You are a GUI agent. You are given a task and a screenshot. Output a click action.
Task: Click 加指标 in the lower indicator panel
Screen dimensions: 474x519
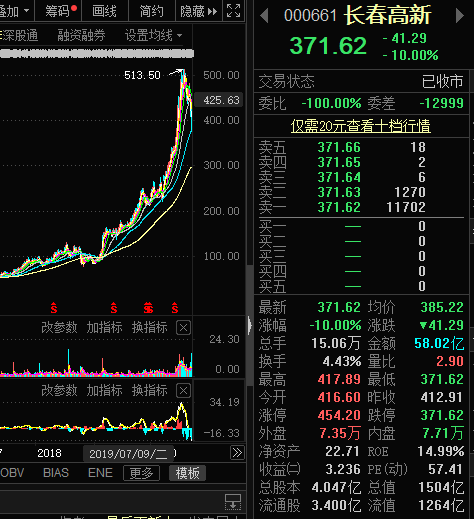tap(104, 390)
